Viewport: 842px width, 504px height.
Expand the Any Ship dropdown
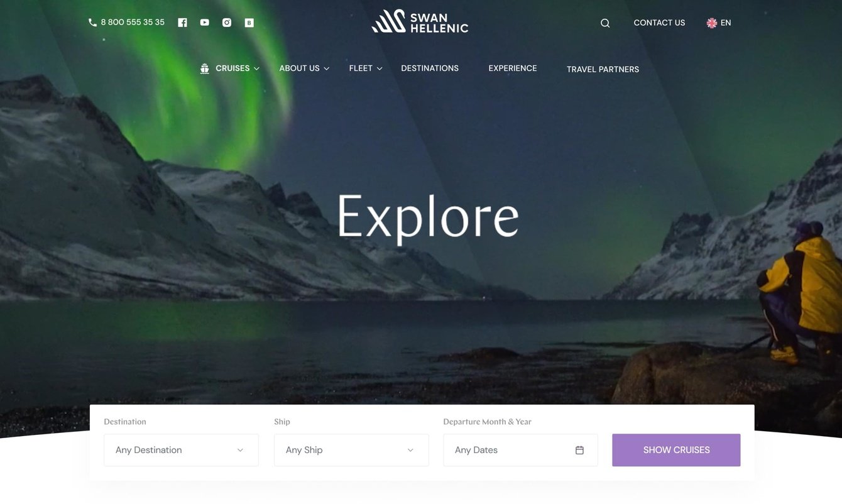[351, 450]
